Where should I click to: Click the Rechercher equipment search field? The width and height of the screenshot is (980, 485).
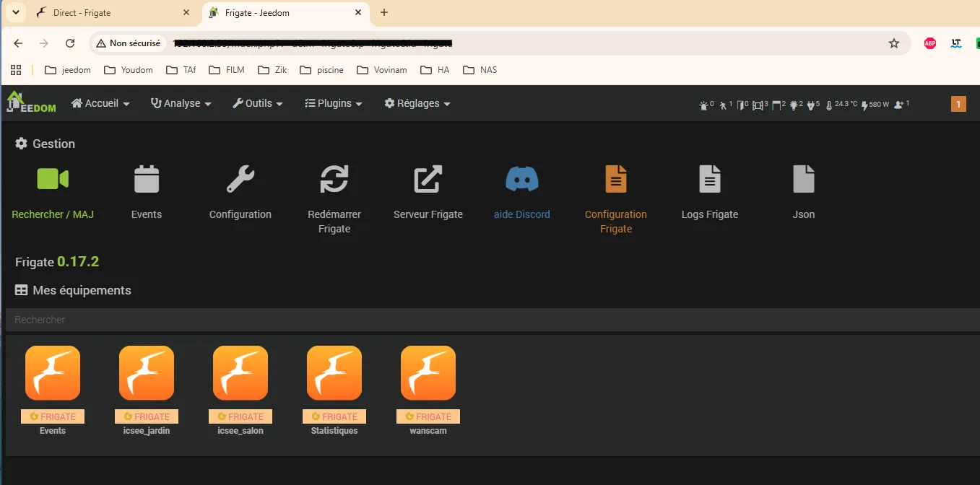tap(493, 320)
